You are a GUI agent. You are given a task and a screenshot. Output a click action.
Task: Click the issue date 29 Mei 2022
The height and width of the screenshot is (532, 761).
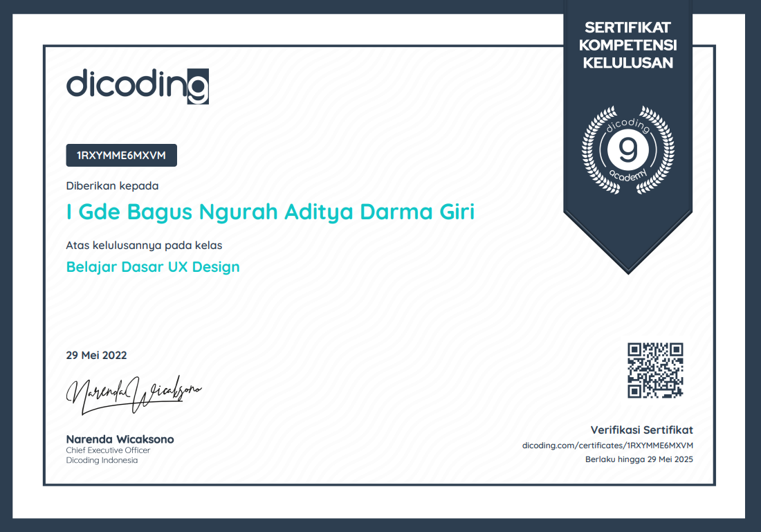[96, 356]
